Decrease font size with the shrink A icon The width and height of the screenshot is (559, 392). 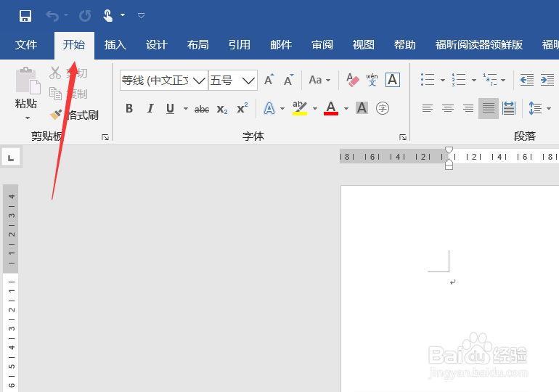click(288, 80)
